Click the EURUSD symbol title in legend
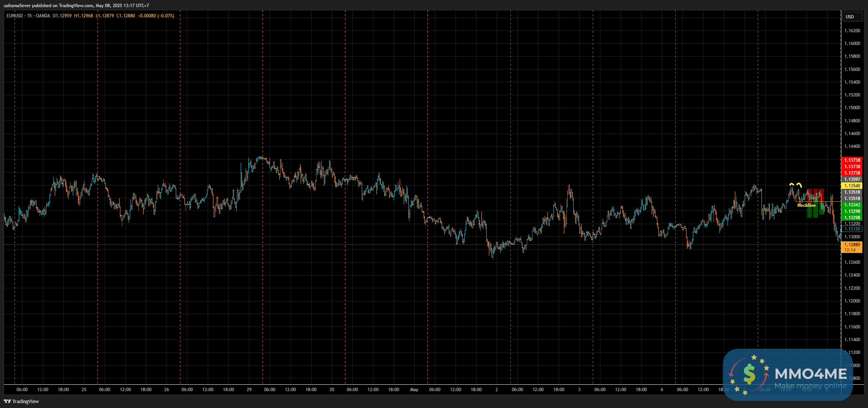Viewport: 868px width, 408px height. point(15,16)
